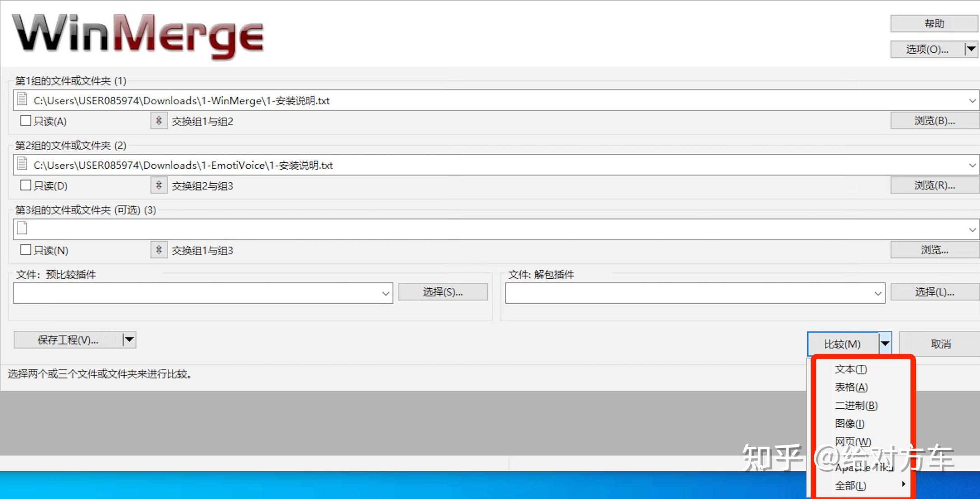Expand the 全部(L) submenu
Image resolution: width=980 pixels, height=499 pixels.
point(903,484)
